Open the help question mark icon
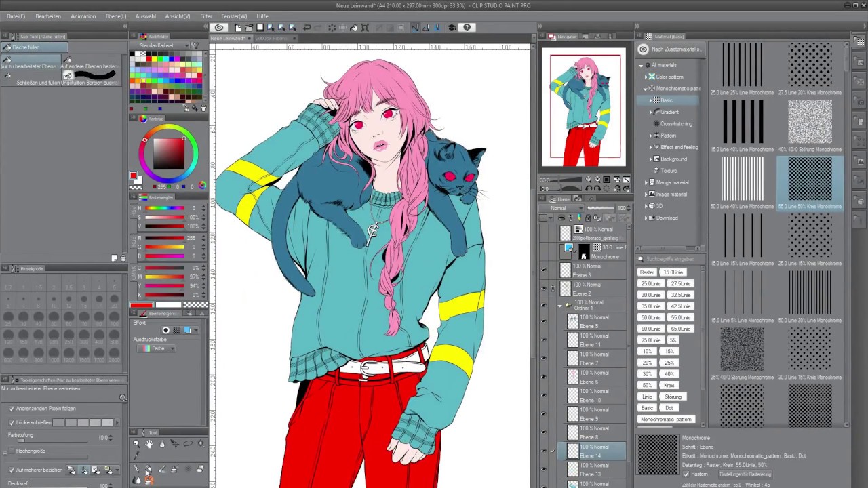Image resolution: width=868 pixels, height=488 pixels. pos(467,28)
